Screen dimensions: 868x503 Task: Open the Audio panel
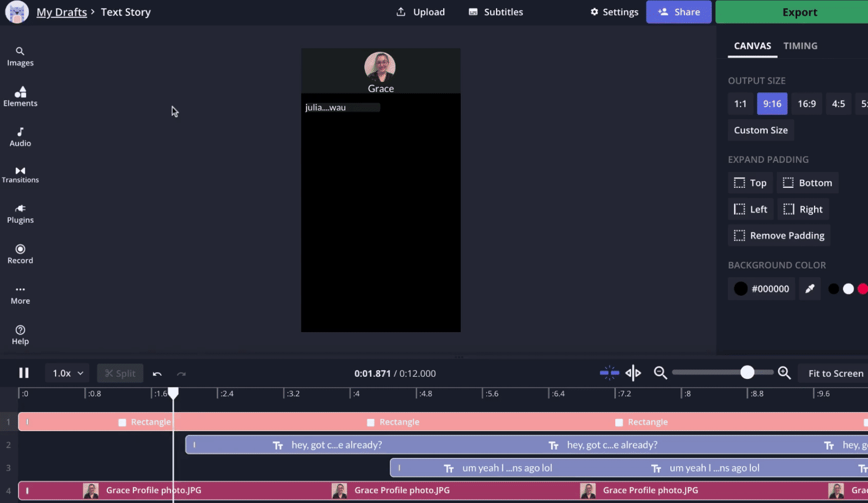coord(20,137)
